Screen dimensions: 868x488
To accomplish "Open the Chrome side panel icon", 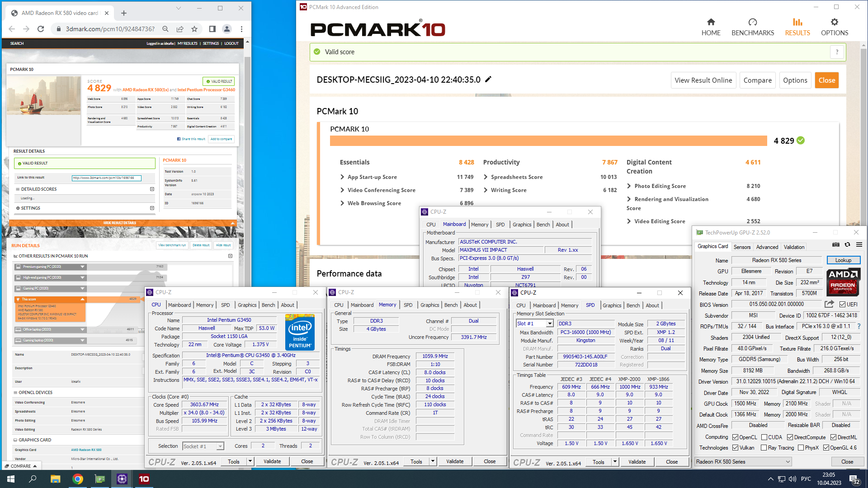I will [212, 29].
